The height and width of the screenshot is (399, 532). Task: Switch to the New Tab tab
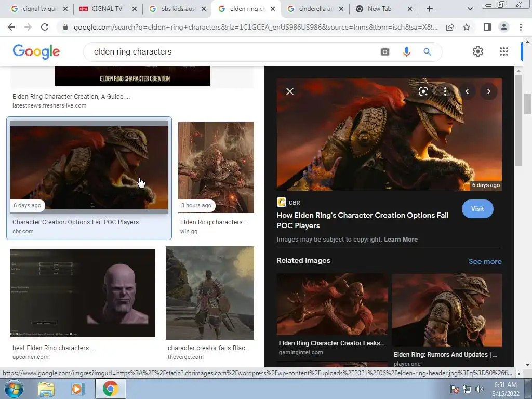pos(383,9)
